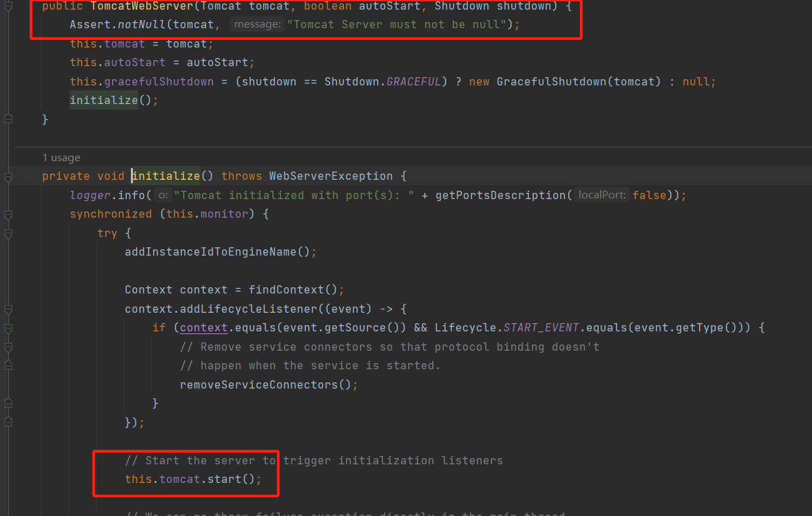Viewport: 812px width, 516px height.
Task: Click the addLifecycleListener method name
Action: (249, 309)
